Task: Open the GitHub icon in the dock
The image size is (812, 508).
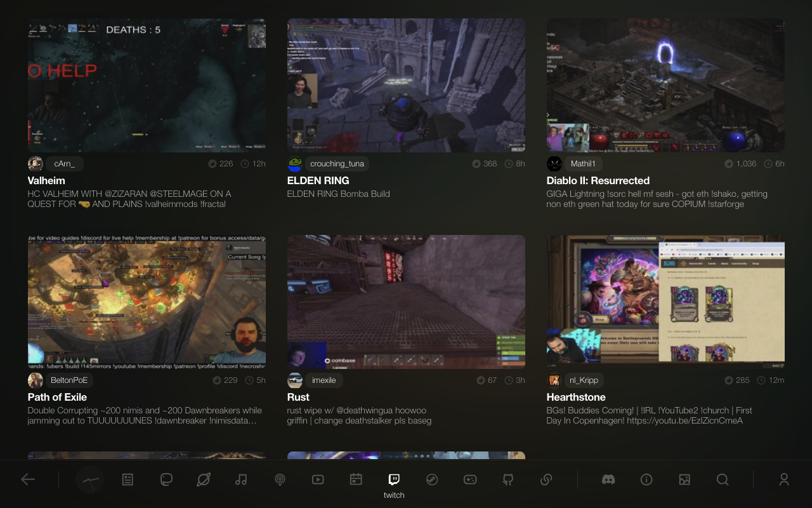Action: [507, 479]
